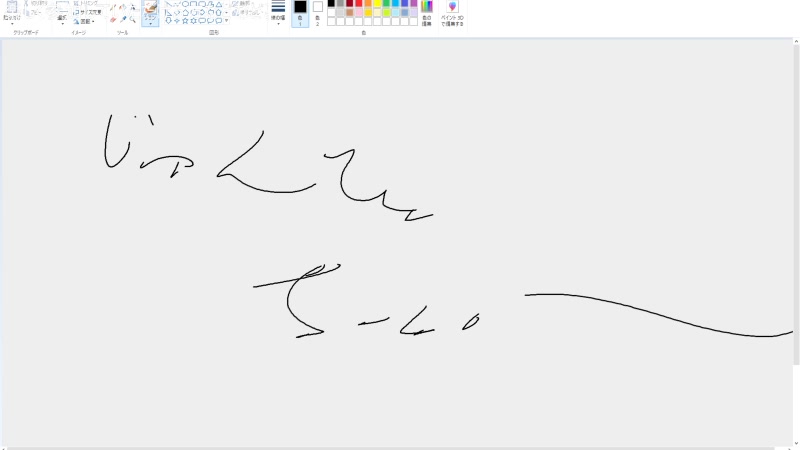This screenshot has height=450, width=800.
Task: Select the Magnifier zoom tool
Action: [x=132, y=19]
